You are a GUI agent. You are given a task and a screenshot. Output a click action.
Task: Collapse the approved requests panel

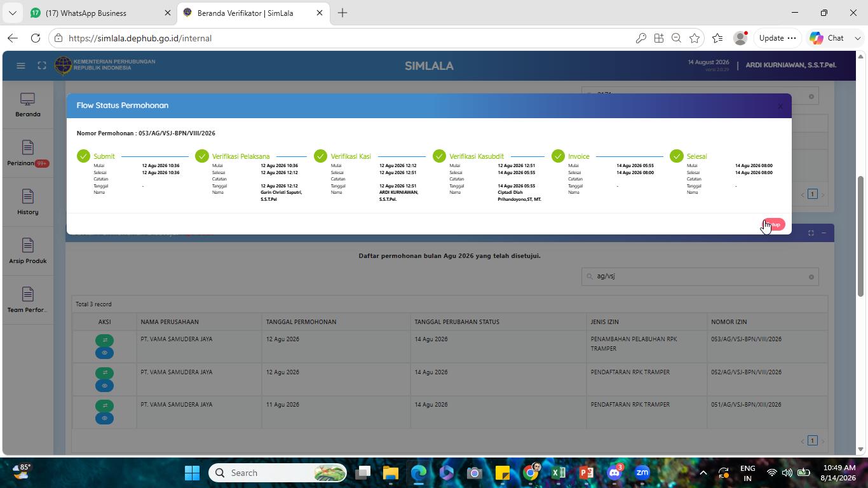pos(824,233)
